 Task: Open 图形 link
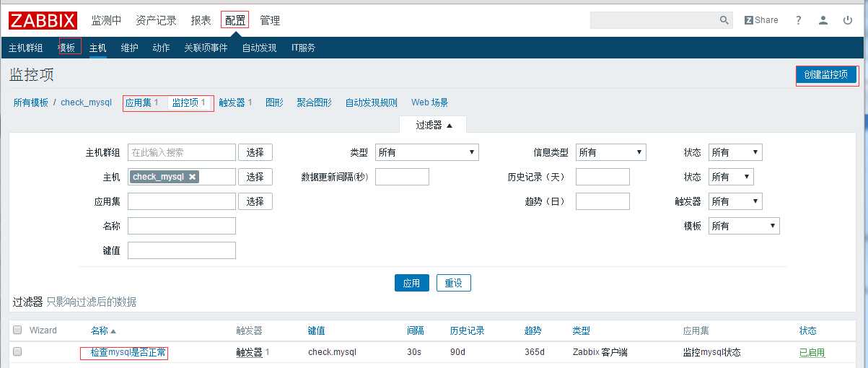pos(274,103)
